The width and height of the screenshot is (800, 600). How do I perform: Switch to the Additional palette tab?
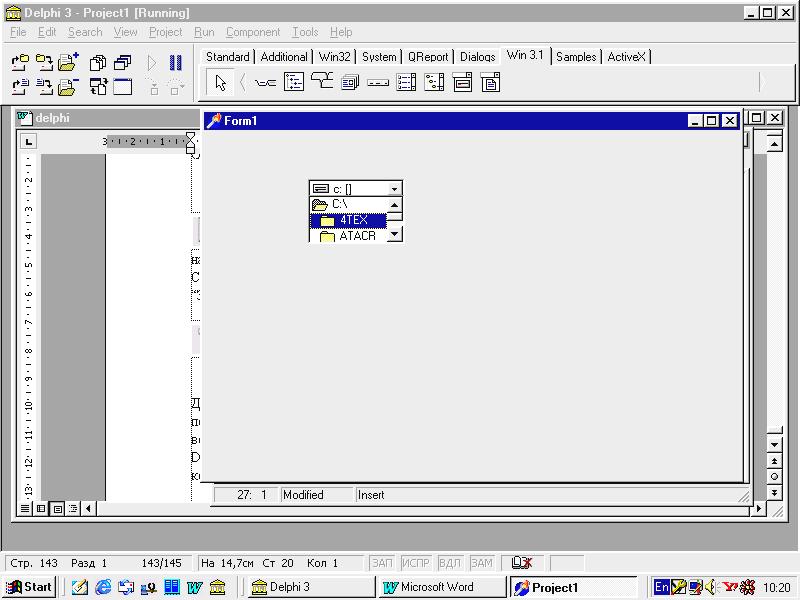(x=284, y=57)
